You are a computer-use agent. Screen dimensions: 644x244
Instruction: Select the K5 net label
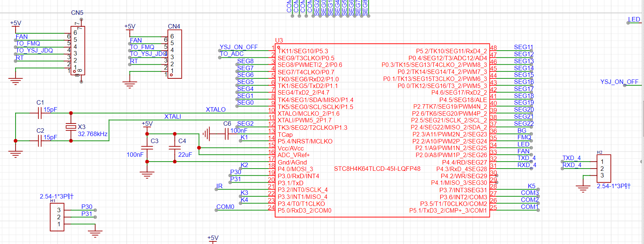531,186
